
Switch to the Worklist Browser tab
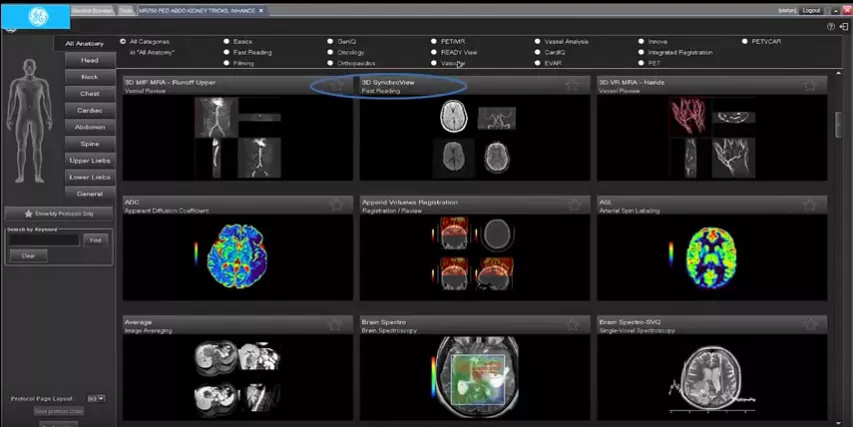(92, 10)
